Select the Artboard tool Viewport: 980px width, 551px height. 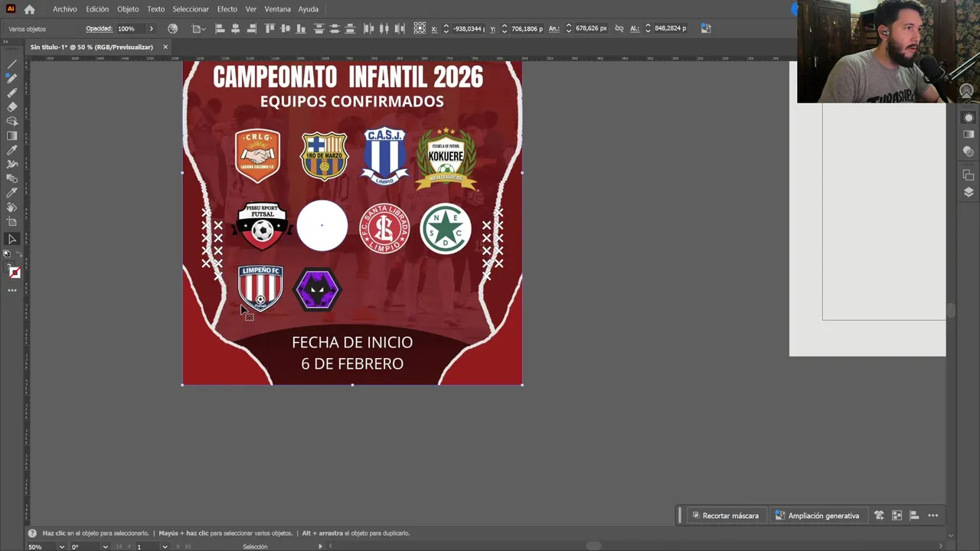point(11,221)
